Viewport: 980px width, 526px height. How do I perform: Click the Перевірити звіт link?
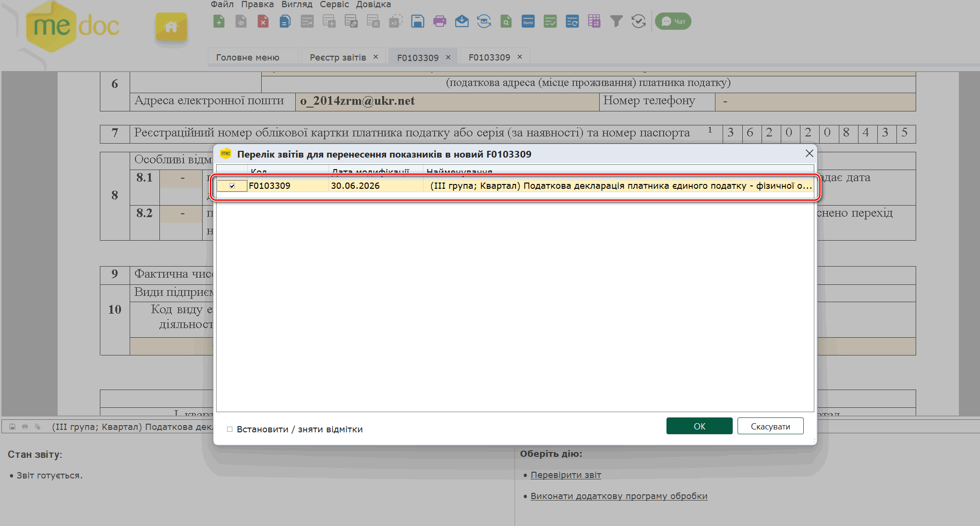coord(566,475)
